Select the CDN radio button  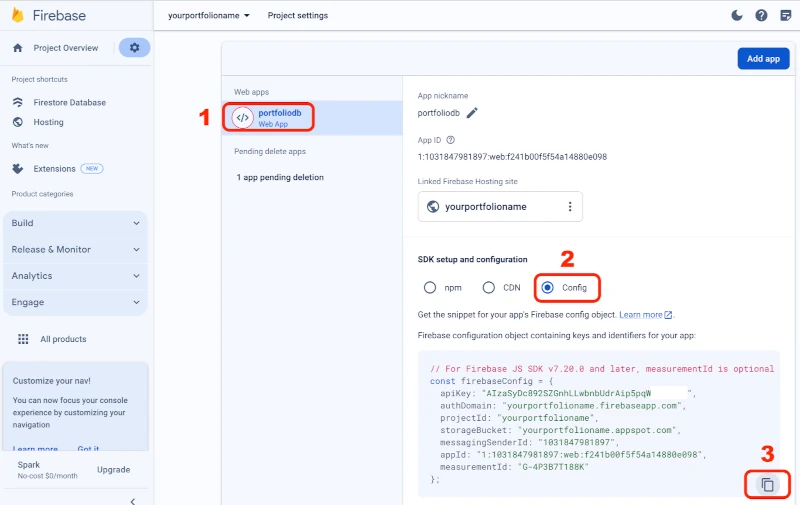point(489,288)
